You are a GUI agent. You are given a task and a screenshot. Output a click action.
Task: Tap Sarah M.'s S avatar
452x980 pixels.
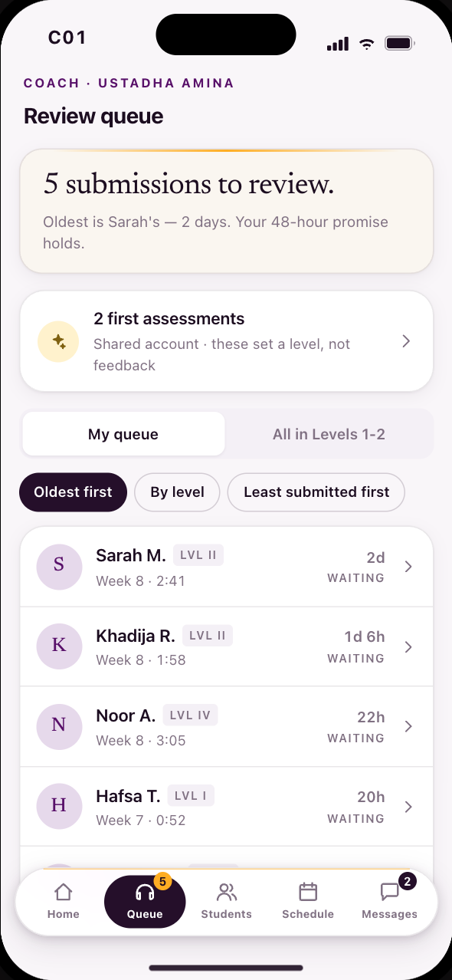pos(59,567)
